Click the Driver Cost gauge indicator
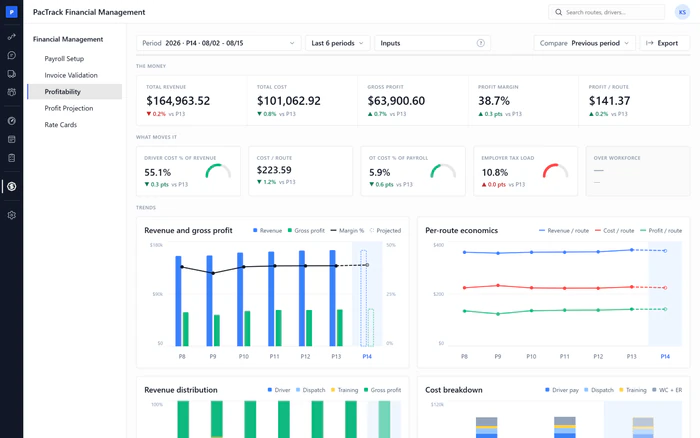Screen dimensions: 700x438 click(218, 171)
